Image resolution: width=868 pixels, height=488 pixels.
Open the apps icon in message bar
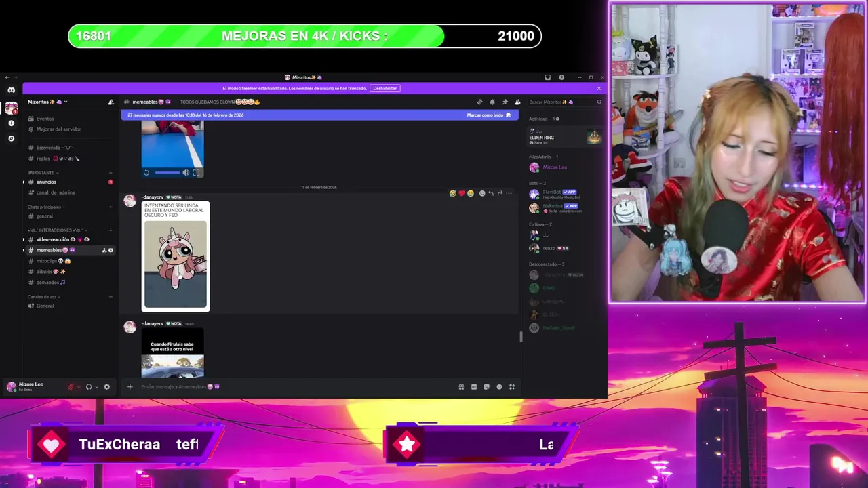[x=512, y=387]
